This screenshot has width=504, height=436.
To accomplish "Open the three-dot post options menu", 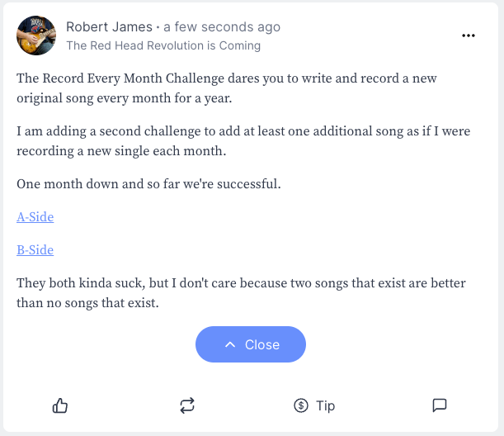I will (469, 36).
